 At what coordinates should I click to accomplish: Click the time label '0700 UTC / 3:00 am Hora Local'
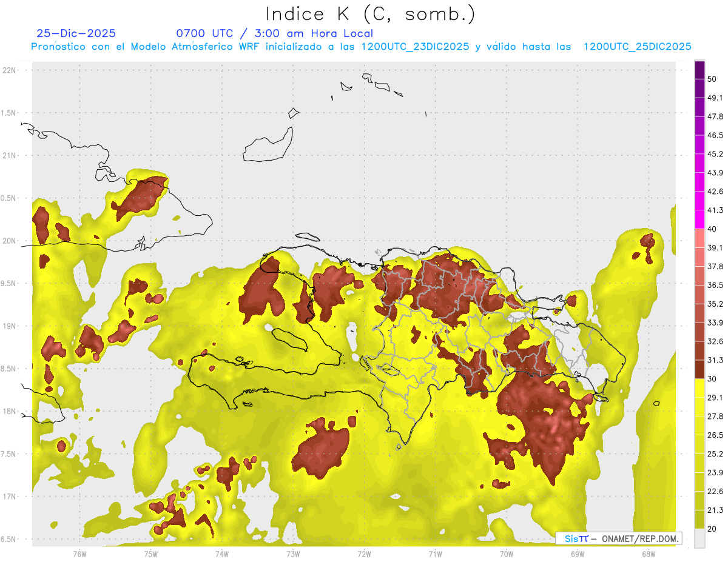[275, 33]
